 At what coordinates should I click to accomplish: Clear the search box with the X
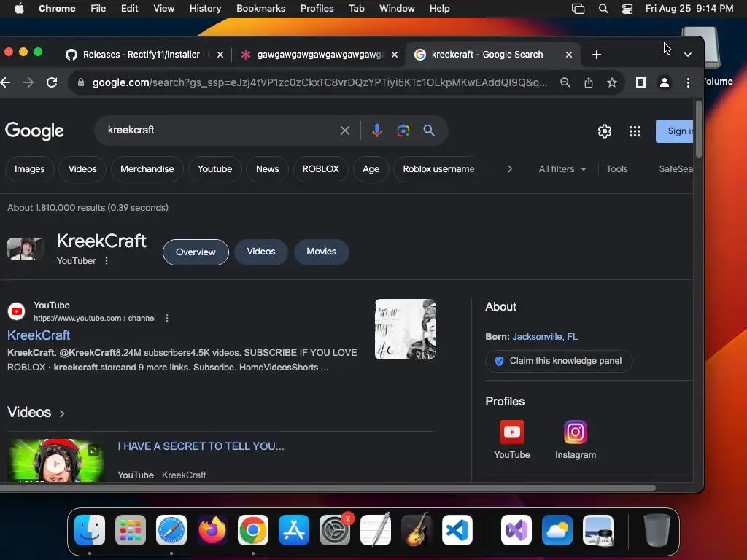(x=345, y=131)
